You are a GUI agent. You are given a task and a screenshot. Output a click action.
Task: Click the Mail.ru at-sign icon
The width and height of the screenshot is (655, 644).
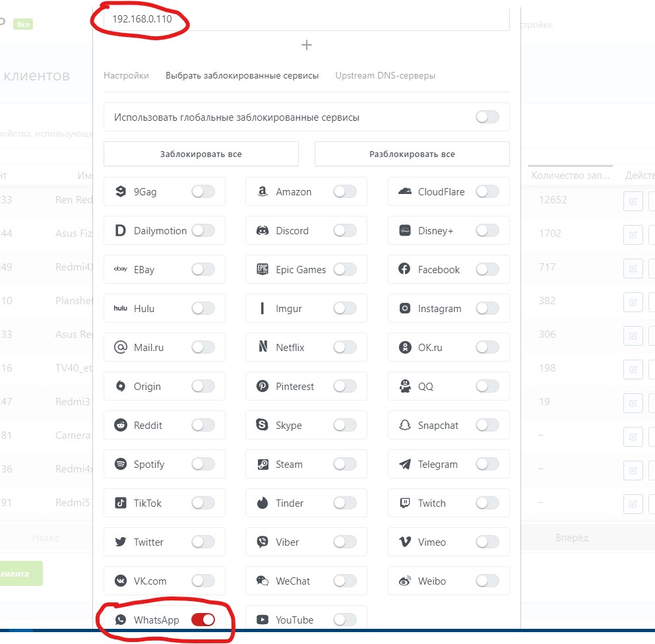point(120,347)
